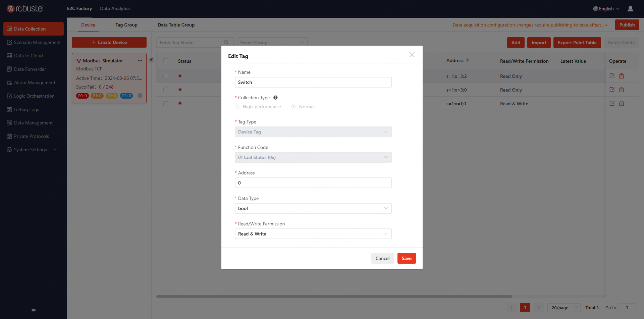Click the horizontal scrollbar below the table
The width and height of the screenshot is (644, 319).
[x=334, y=297]
